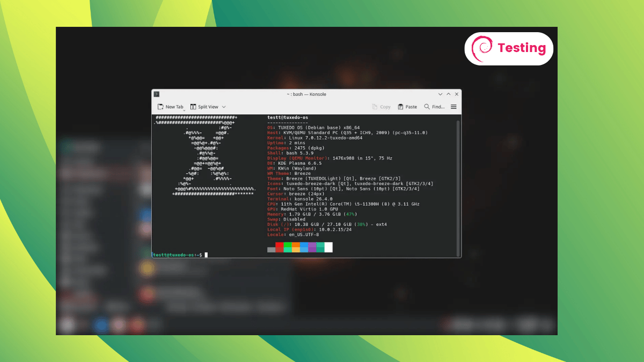Click the "GPU: RedHat Virtio 1.0 GPU" line
Image resolution: width=644 pixels, height=362 pixels.
tap(303, 209)
